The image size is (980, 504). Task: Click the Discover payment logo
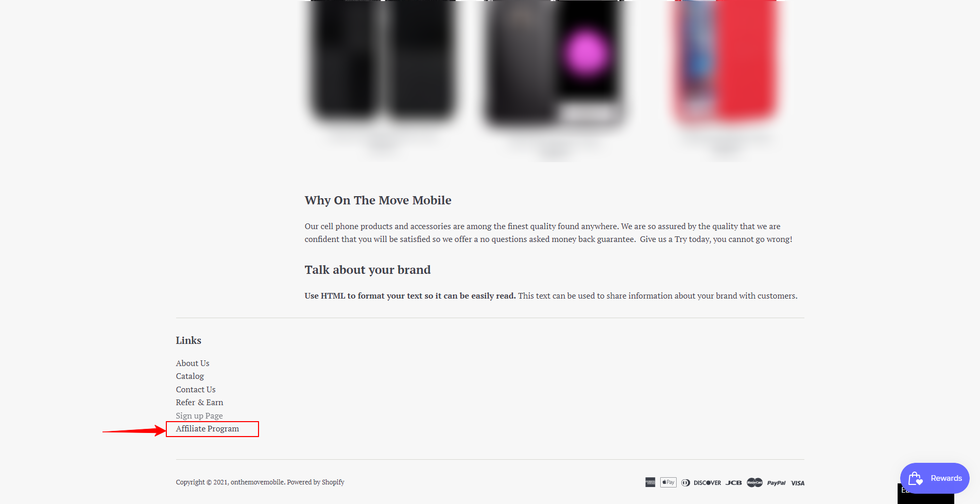click(x=707, y=483)
